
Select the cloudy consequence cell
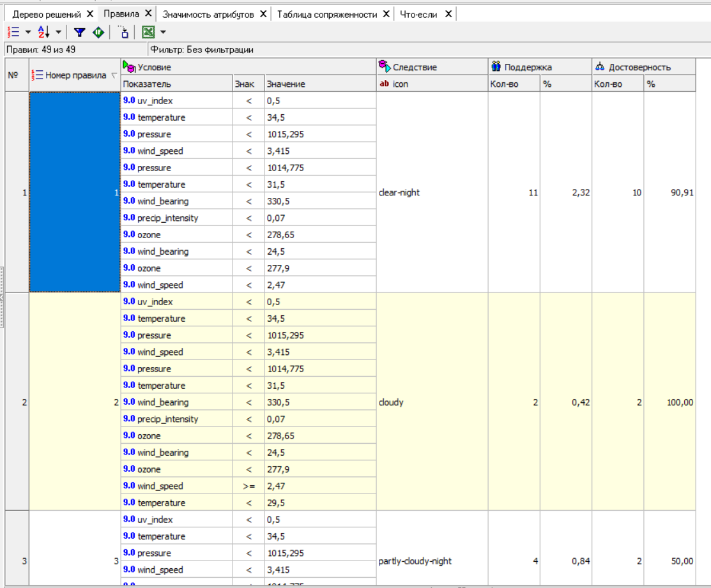[x=432, y=402]
